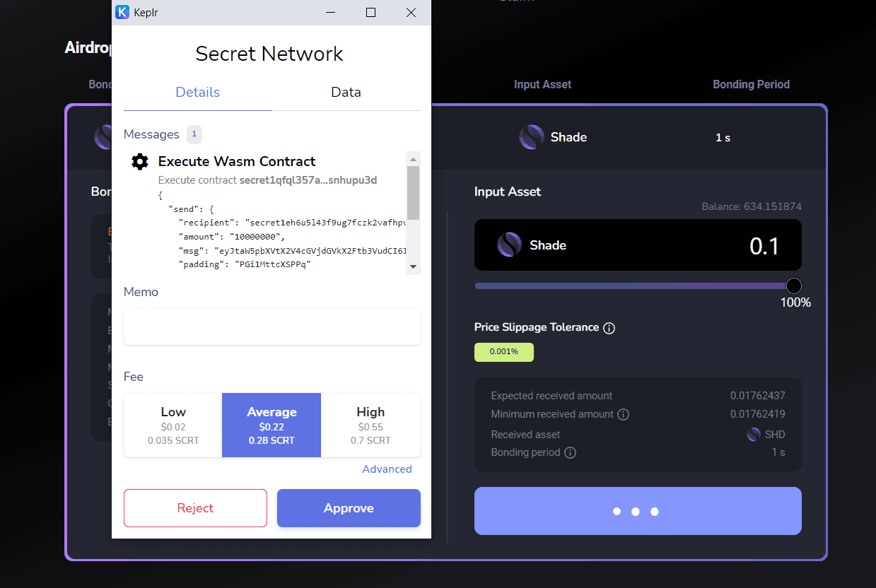Click the Messages count badge showing 1
Screen dimensions: 876x588
coord(194,134)
